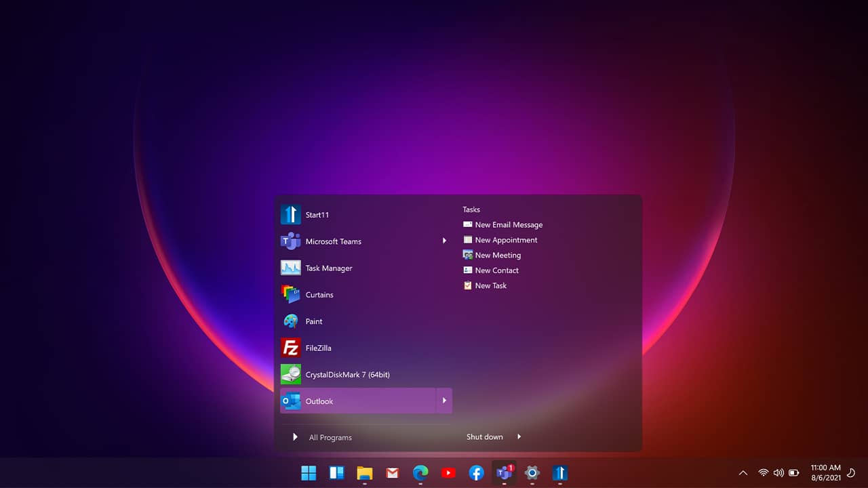The height and width of the screenshot is (488, 868).
Task: Open Start11 from the start menu list
Action: (366, 215)
